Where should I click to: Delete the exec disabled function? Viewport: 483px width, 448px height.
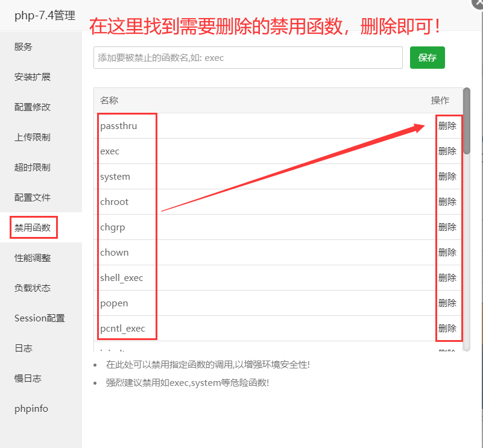[x=447, y=151]
